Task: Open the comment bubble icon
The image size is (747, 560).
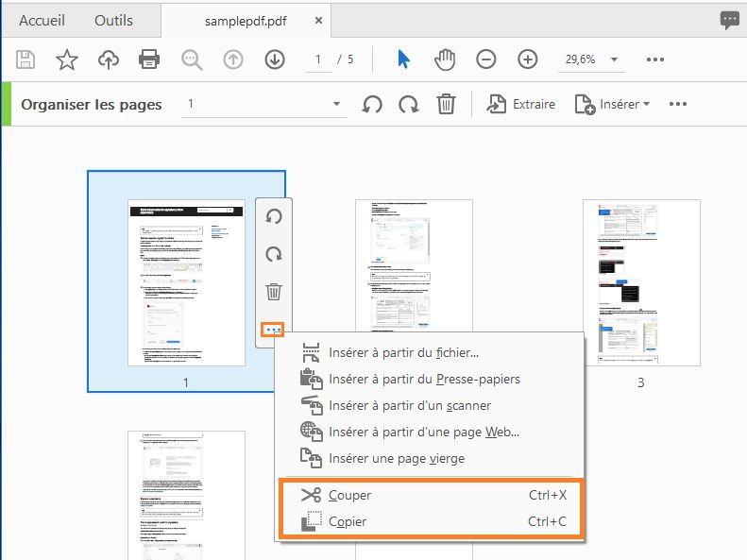Action: [x=729, y=20]
